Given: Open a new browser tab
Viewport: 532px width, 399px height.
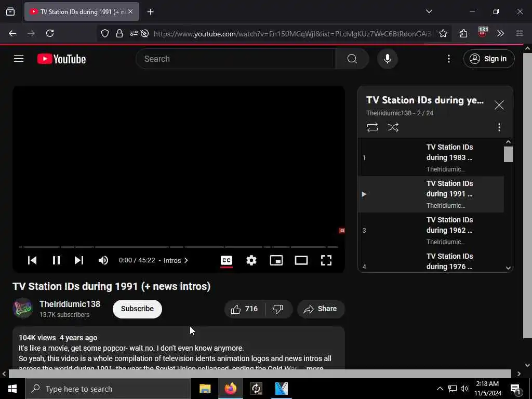Looking at the screenshot, I should pyautogui.click(x=150, y=12).
